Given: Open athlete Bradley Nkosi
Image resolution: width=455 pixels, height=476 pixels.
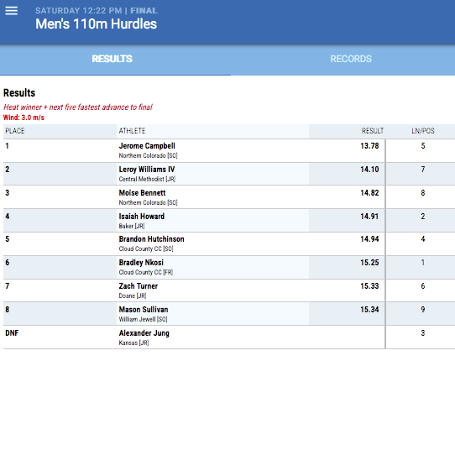Looking at the screenshot, I should 141,263.
